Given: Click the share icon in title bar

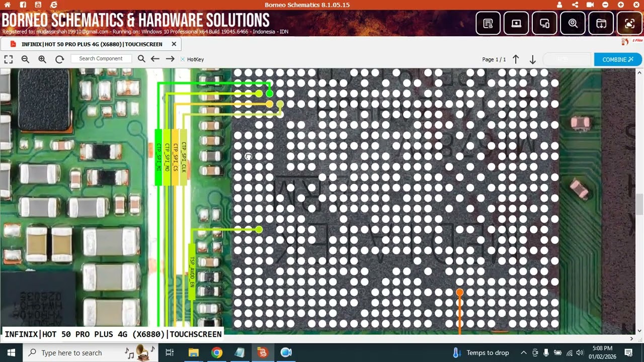Looking at the screenshot, I should coord(575,5).
